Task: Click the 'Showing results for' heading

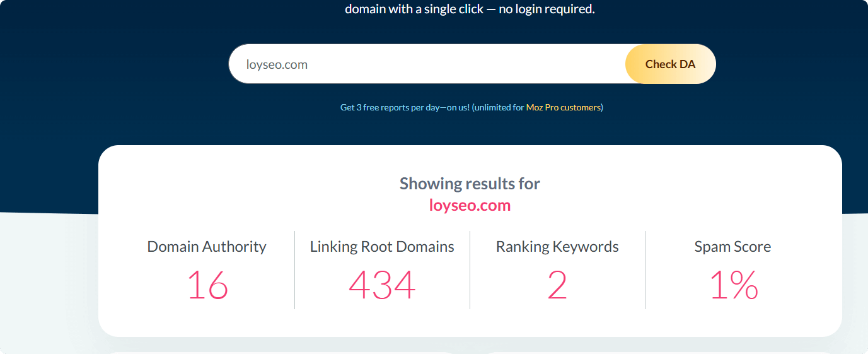Action: (470, 184)
